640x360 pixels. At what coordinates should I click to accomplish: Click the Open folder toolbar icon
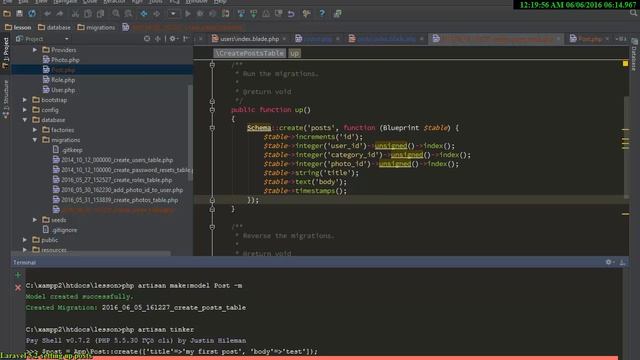tap(7, 14)
